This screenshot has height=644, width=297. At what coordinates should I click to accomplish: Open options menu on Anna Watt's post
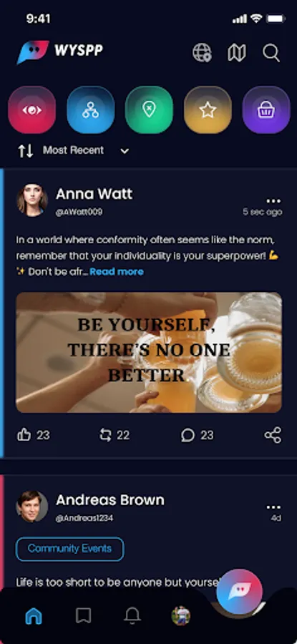coord(273,201)
